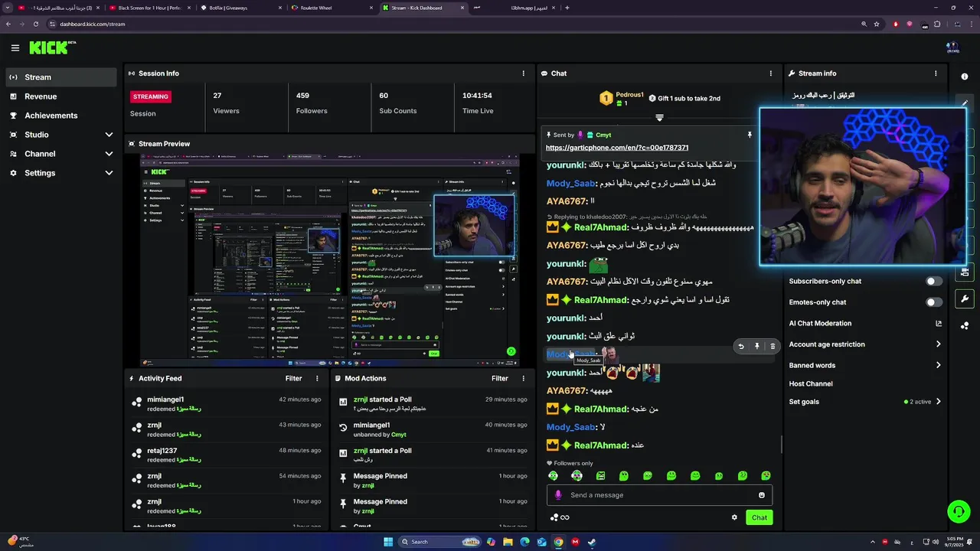
Task: Open Account age restriction settings
Action: [865, 344]
